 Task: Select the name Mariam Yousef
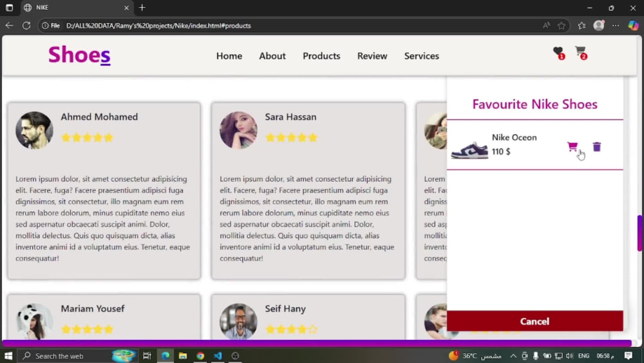click(92, 309)
